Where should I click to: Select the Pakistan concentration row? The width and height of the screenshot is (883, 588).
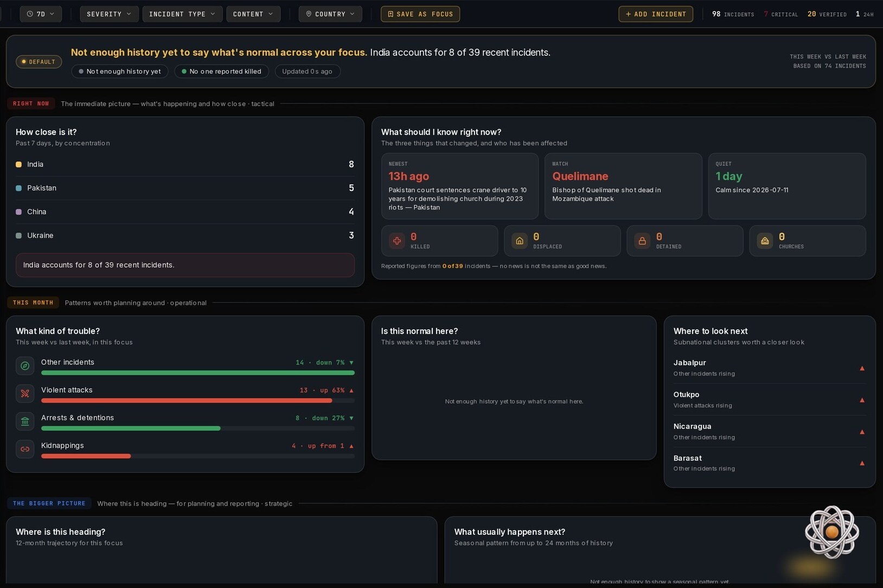[185, 188]
